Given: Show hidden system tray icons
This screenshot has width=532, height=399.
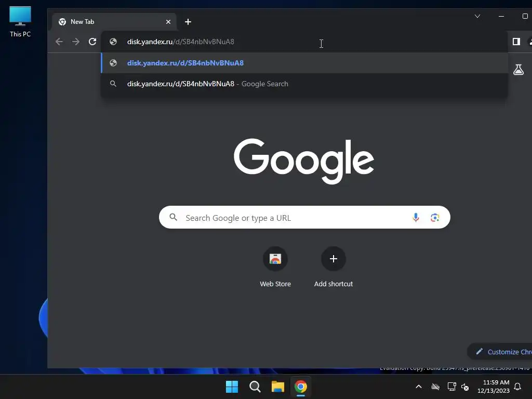Looking at the screenshot, I should coord(419,387).
